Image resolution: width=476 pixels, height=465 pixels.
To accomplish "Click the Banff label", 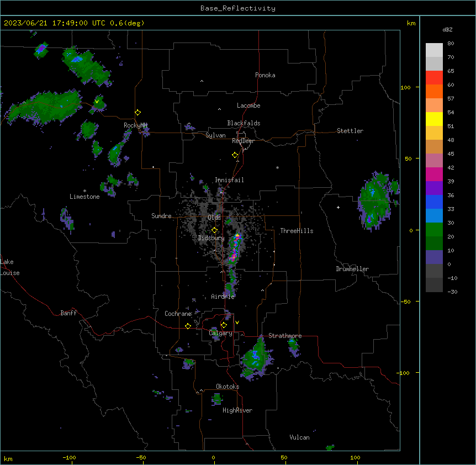I will tap(68, 313).
